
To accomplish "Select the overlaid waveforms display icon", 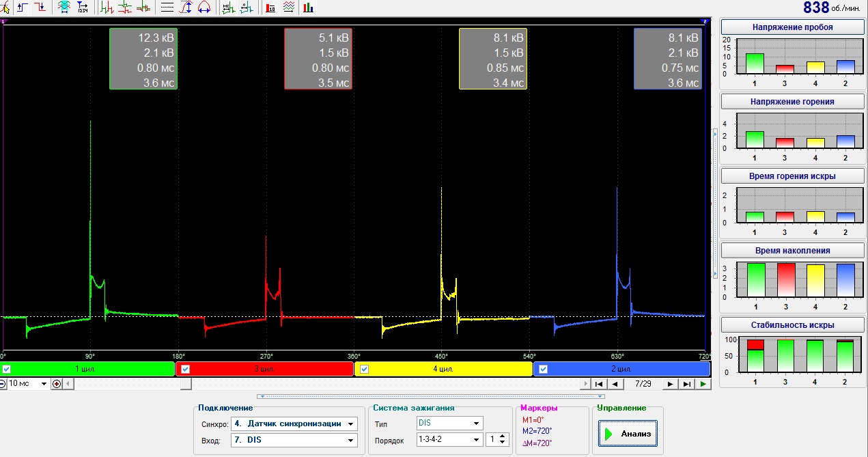I will point(143,8).
